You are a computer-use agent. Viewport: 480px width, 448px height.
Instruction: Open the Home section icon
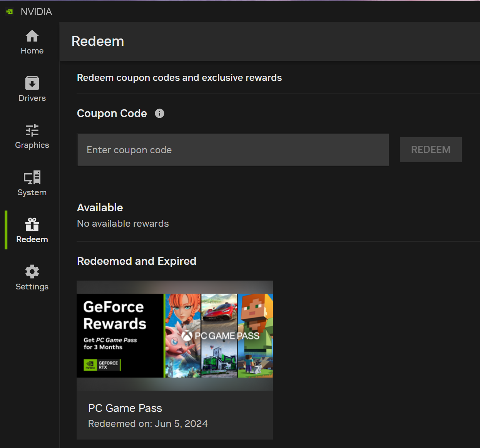[x=32, y=36]
